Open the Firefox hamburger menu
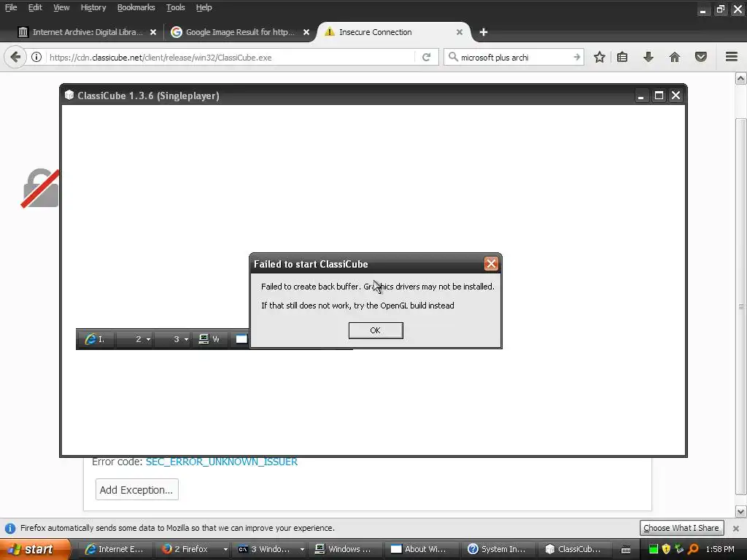Image resolution: width=747 pixels, height=560 pixels. coord(732,57)
